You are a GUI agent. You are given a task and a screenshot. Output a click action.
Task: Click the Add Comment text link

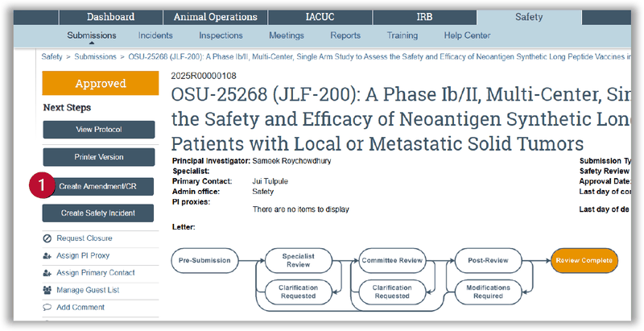(80, 308)
